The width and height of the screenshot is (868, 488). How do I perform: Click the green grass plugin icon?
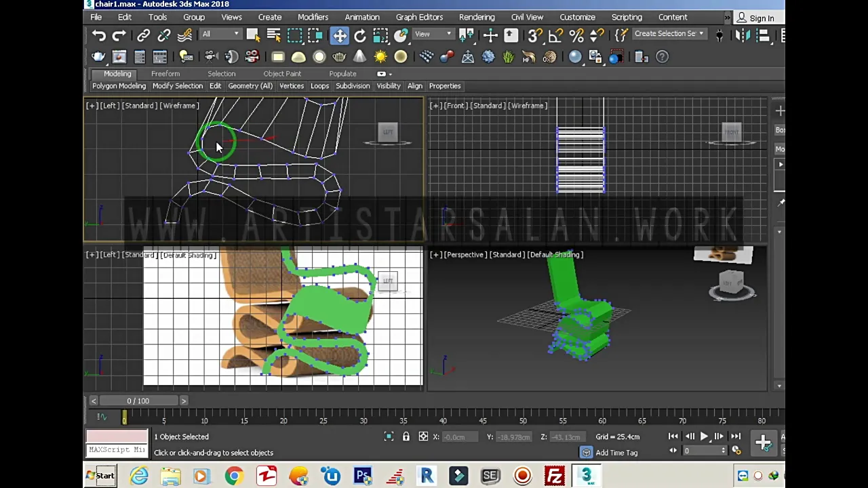pyautogui.click(x=509, y=57)
